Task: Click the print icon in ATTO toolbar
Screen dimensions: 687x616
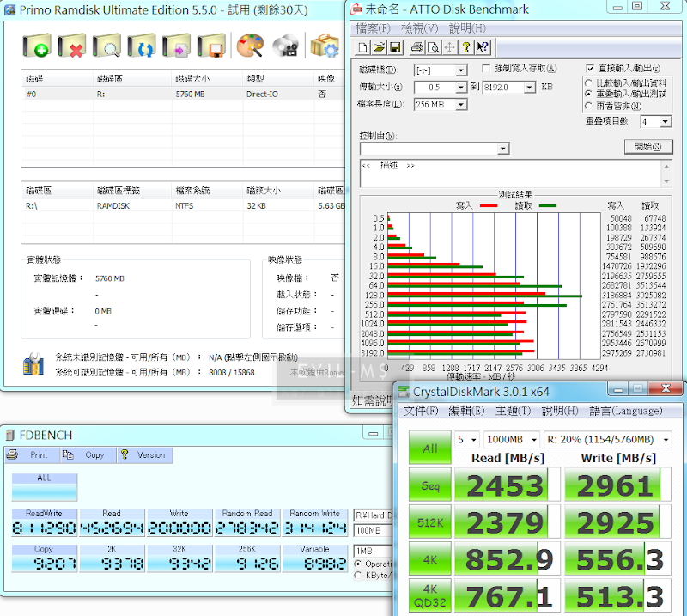Action: coord(416,47)
